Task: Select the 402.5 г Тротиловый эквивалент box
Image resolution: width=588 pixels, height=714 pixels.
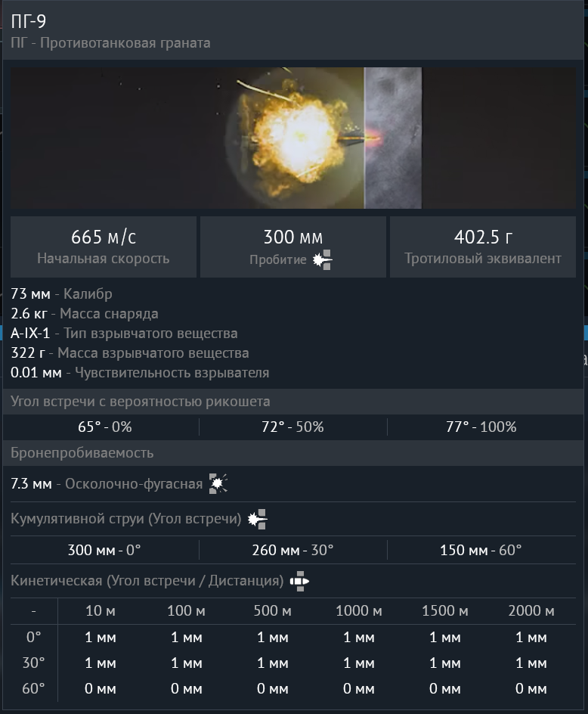Action: pyautogui.click(x=482, y=247)
